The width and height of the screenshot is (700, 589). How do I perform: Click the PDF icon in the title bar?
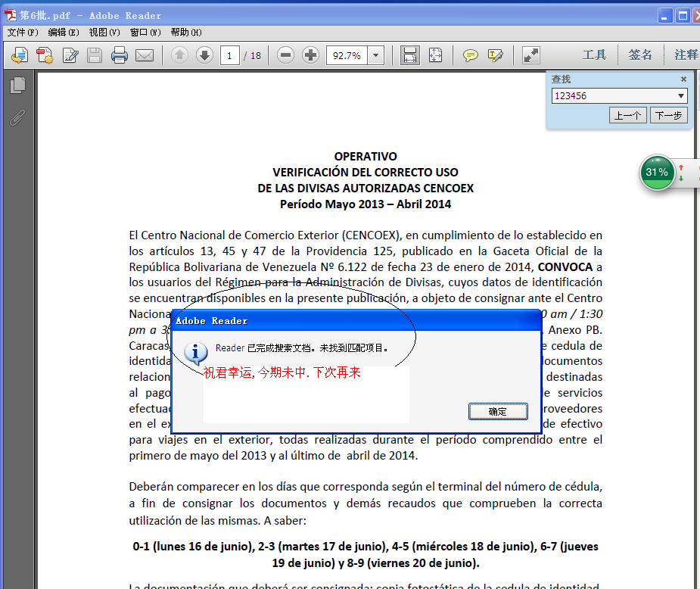point(11,15)
